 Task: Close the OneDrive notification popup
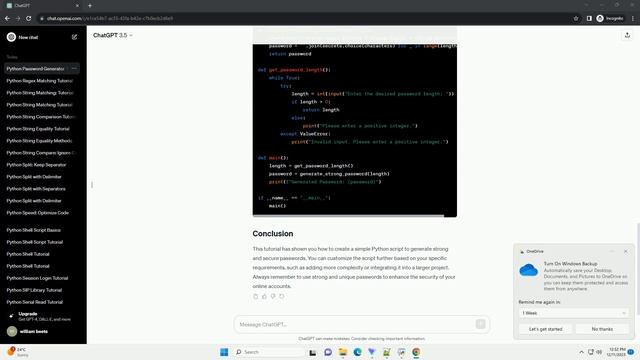pyautogui.click(x=626, y=251)
